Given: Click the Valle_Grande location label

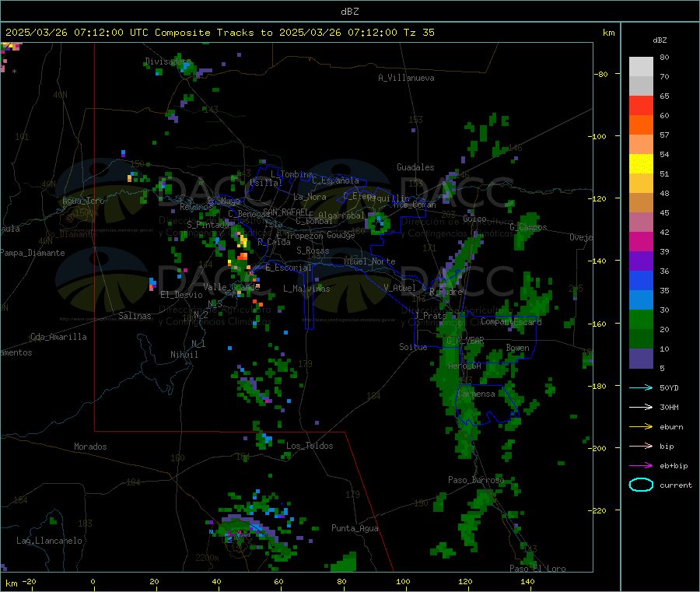Looking at the screenshot, I should click(232, 286).
